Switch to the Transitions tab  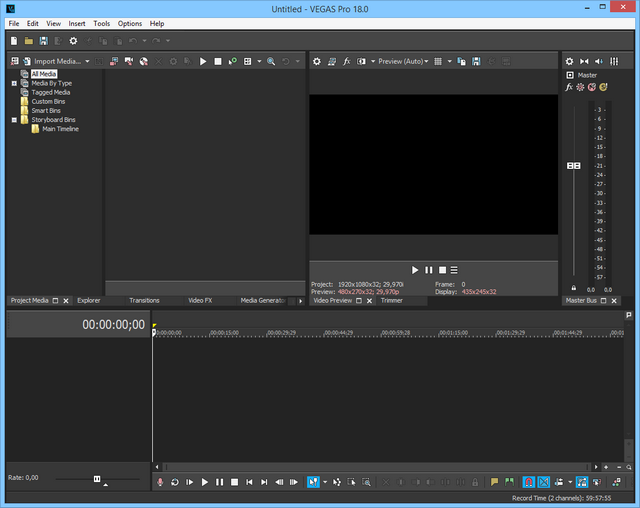point(144,300)
